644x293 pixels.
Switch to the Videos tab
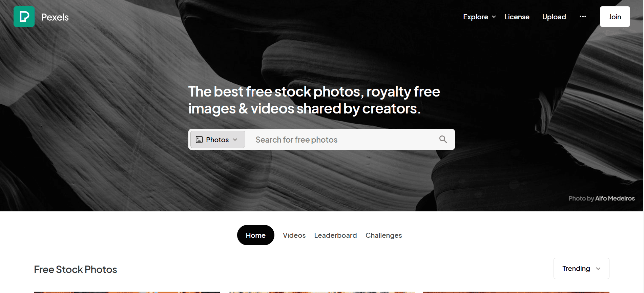coord(294,235)
